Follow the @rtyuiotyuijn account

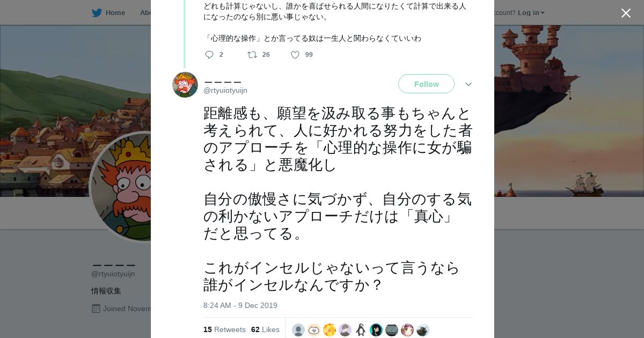coord(426,84)
